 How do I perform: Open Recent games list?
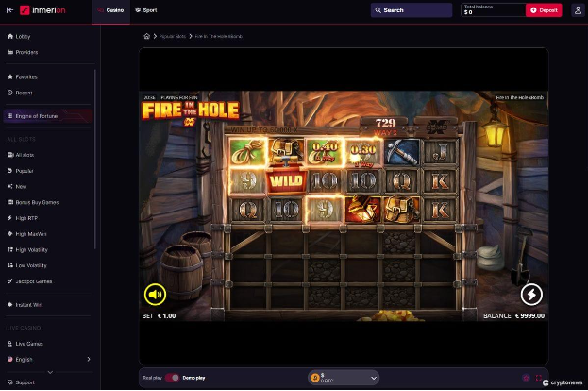[20, 93]
